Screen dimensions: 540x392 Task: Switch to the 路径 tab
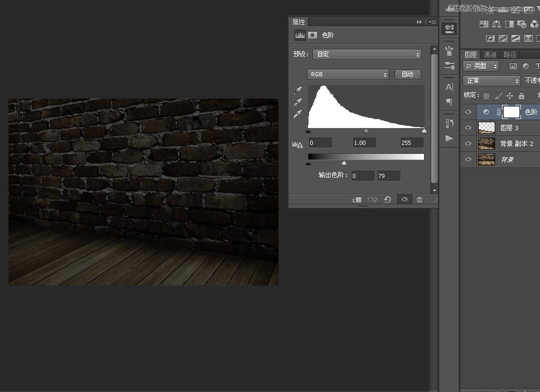(510, 54)
